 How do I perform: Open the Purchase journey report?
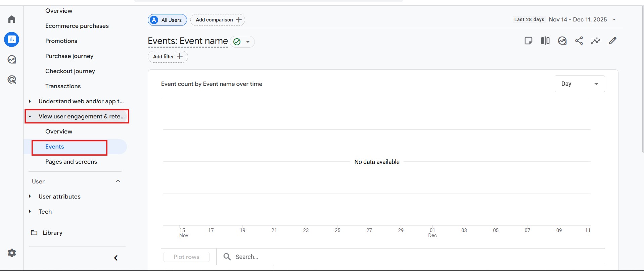point(69,56)
